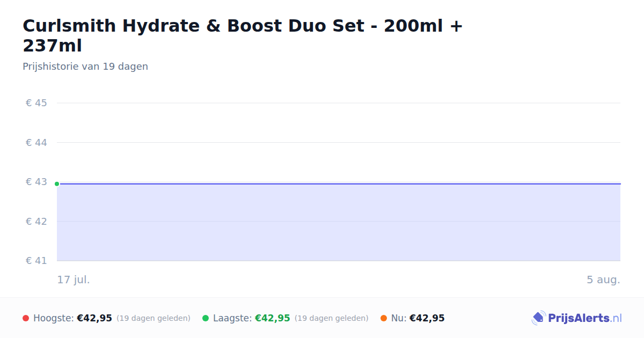
Task: Click the green Laagste indicator dot
Action: coord(206,318)
